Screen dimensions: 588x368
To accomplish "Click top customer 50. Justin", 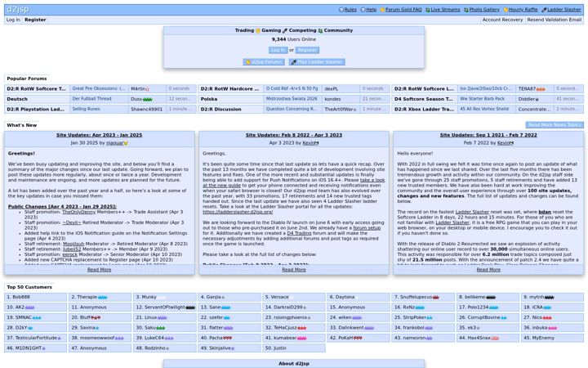I will 294,348.
